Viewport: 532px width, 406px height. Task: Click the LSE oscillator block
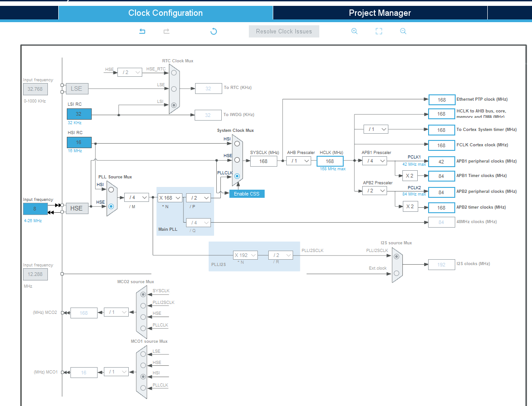click(77, 89)
